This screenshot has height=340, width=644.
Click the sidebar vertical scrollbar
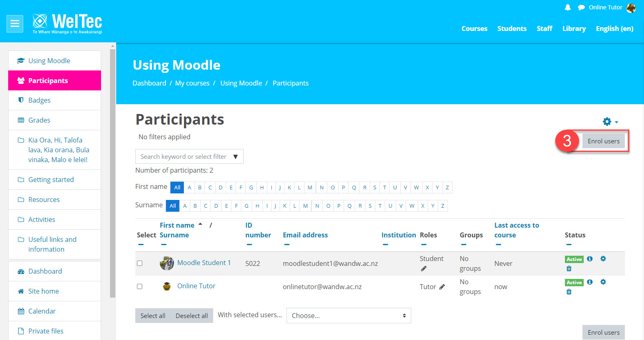click(x=113, y=173)
